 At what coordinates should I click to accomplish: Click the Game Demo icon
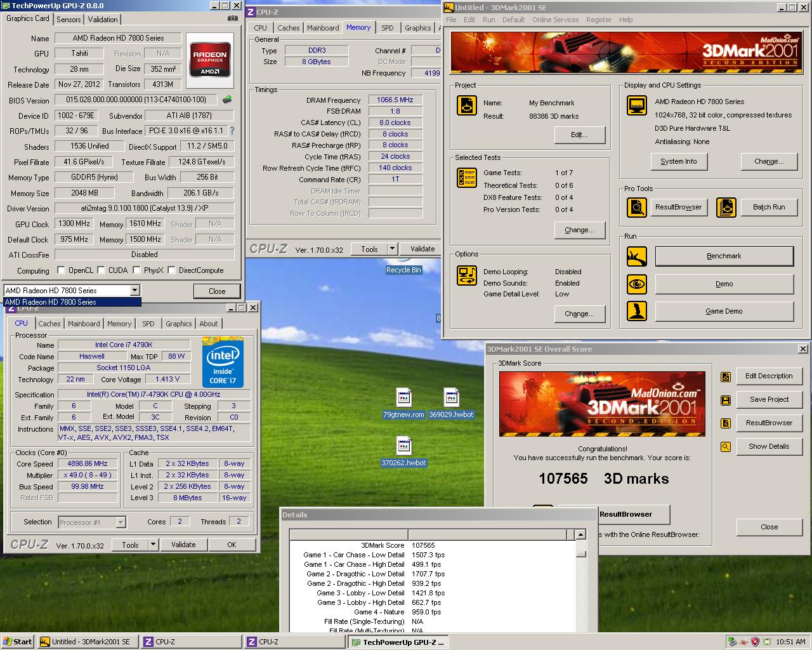click(636, 311)
